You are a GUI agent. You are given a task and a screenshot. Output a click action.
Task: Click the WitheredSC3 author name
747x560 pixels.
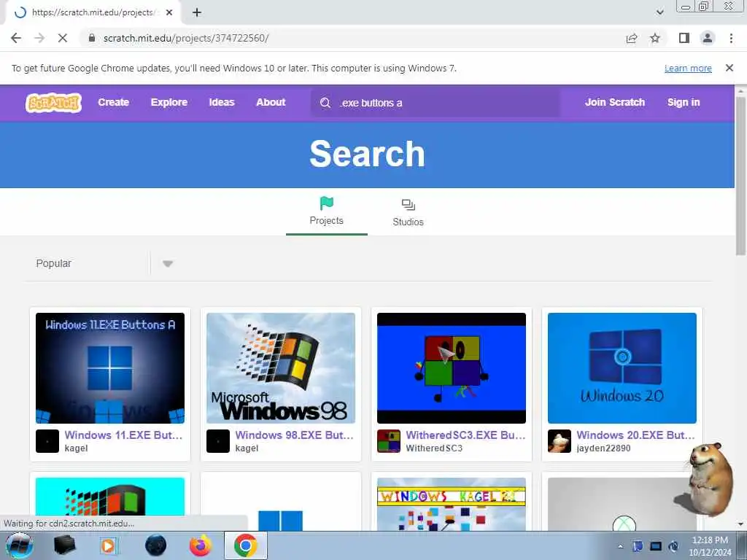434,448
